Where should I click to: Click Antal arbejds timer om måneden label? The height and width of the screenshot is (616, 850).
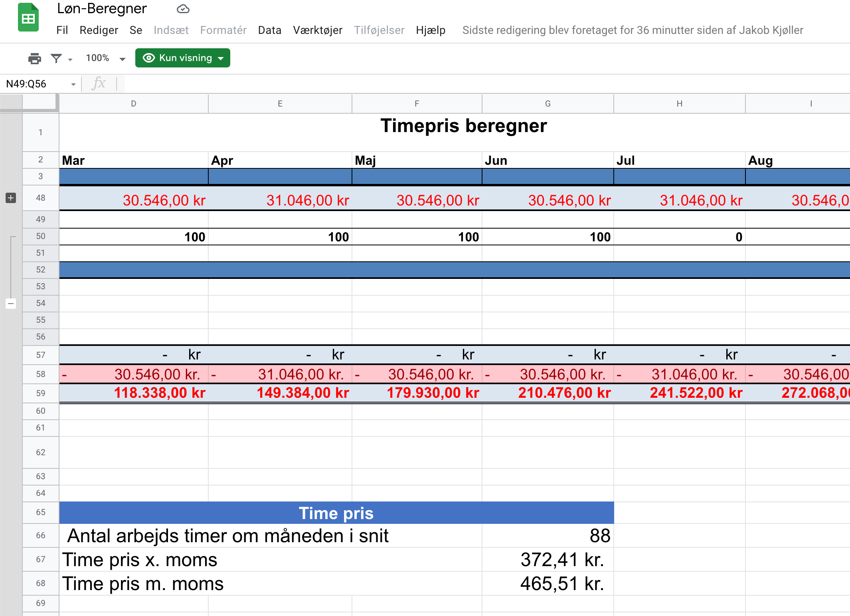(x=228, y=536)
